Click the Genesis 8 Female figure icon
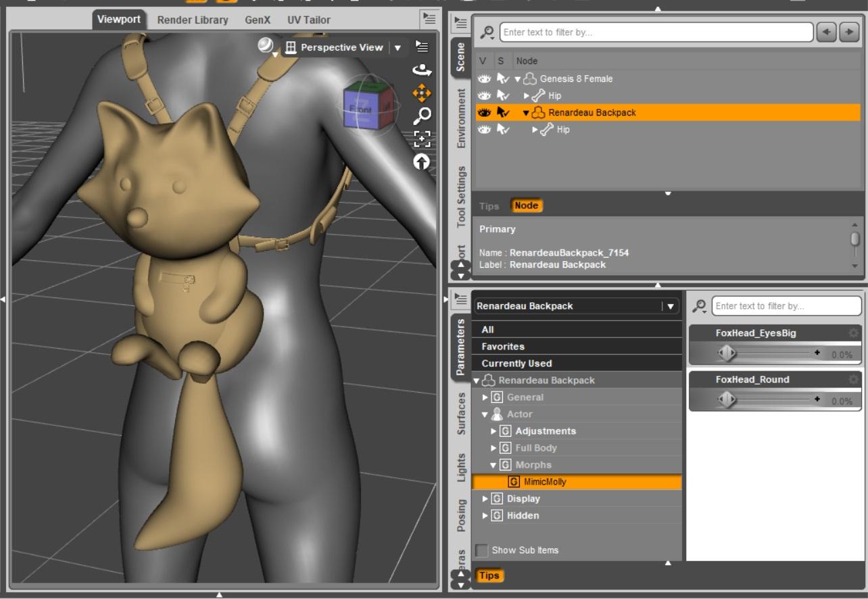 pyautogui.click(x=531, y=79)
